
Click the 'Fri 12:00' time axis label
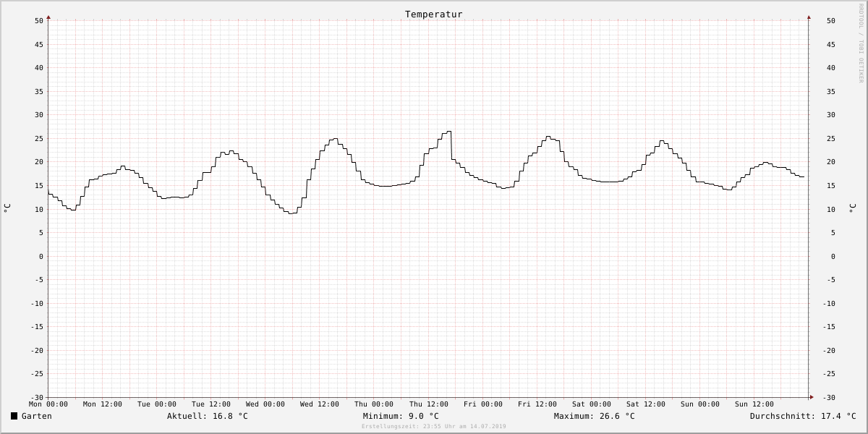537,404
